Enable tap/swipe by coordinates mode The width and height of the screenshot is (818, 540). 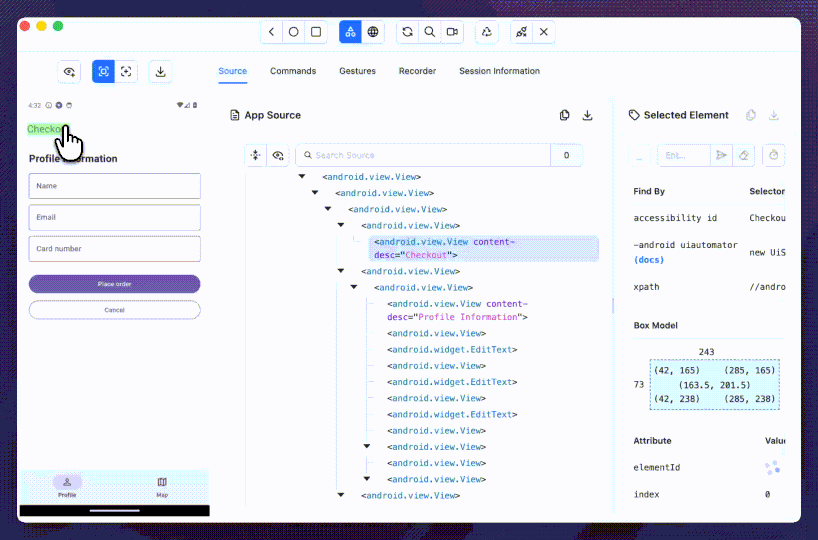[126, 71]
